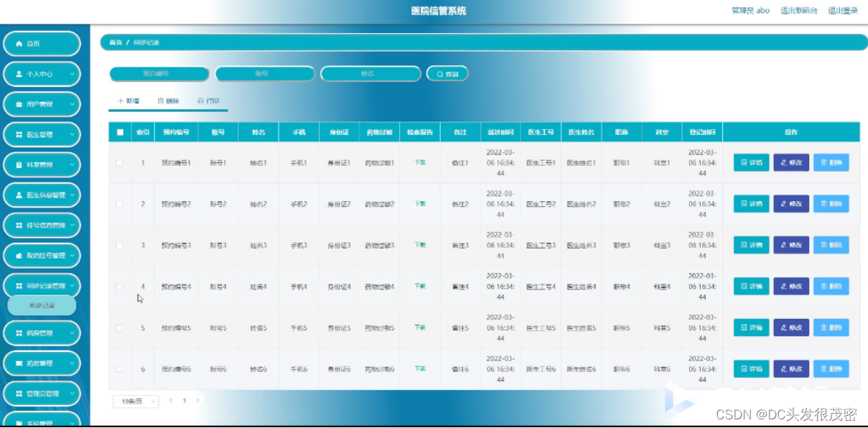Click cell 身份证3 in table

pos(339,245)
